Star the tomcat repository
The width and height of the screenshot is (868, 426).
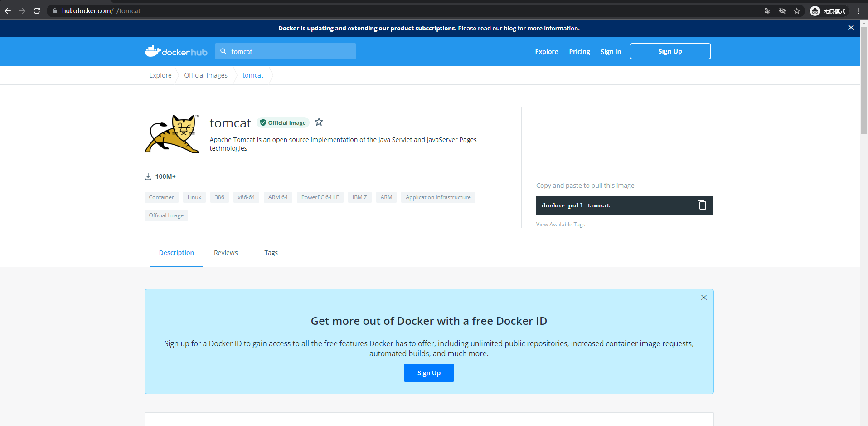coord(319,122)
